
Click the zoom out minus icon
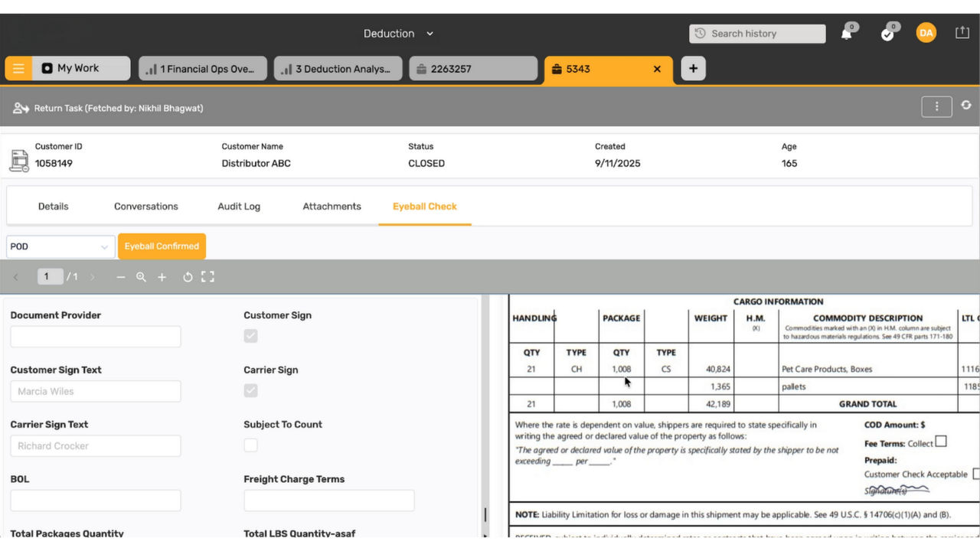(x=120, y=277)
